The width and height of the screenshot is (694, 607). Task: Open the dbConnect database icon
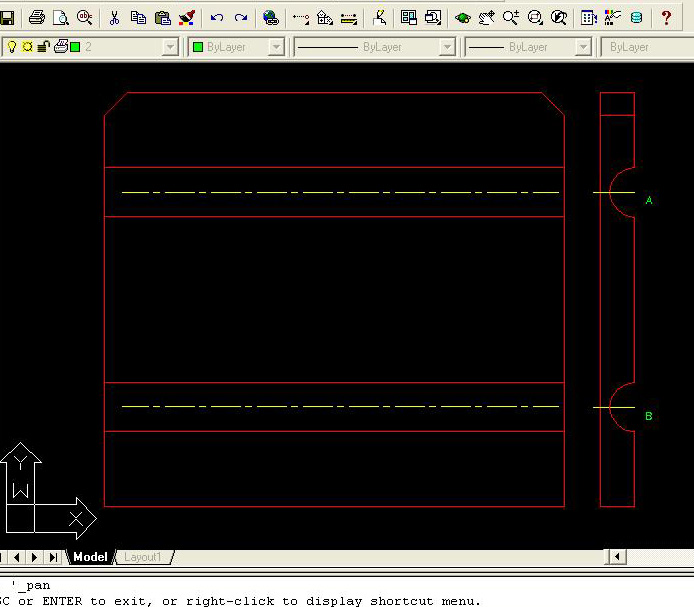pyautogui.click(x=636, y=18)
